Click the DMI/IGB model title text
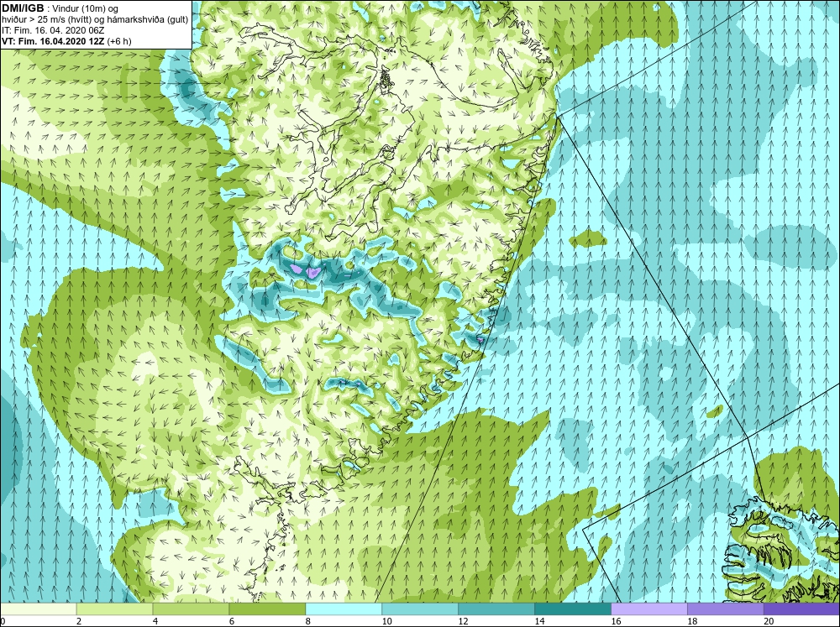This screenshot has width=840, height=627. coord(23,8)
